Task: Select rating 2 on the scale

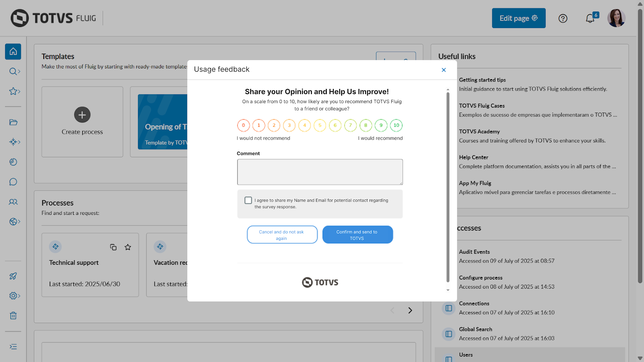Action: (x=274, y=126)
